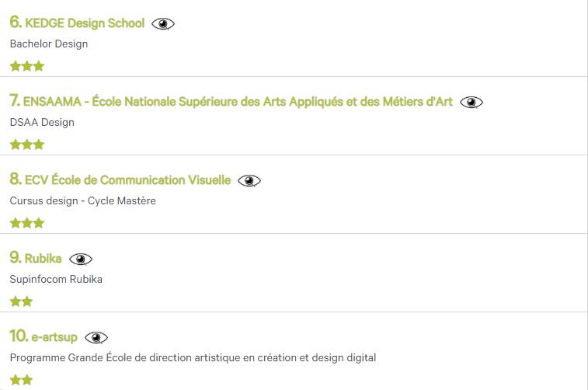Screen dimensions: 588x390
Task: Select Cursus design - Cycle Mastère text
Action: [x=83, y=201]
